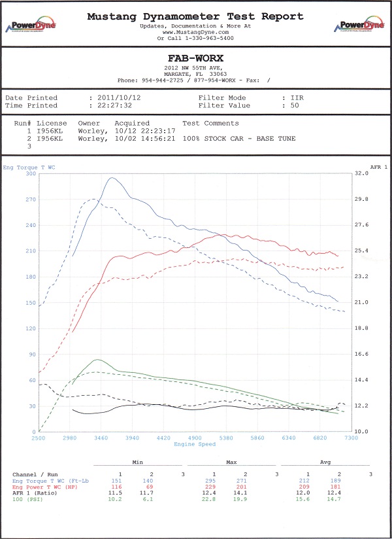Click the 300 tick on torque axis
This screenshot has width=392, height=539.
pos(31,173)
